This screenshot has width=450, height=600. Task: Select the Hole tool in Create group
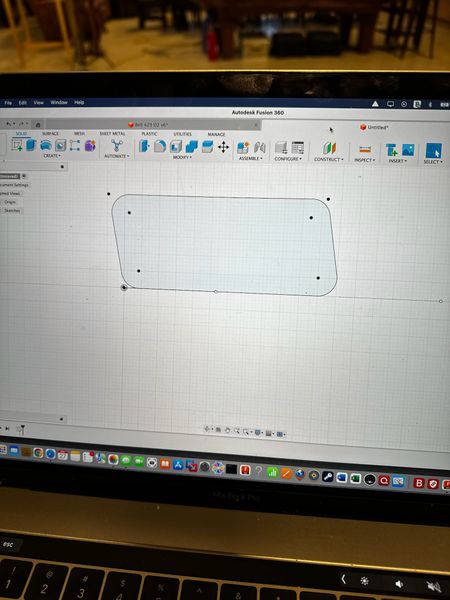[60, 145]
